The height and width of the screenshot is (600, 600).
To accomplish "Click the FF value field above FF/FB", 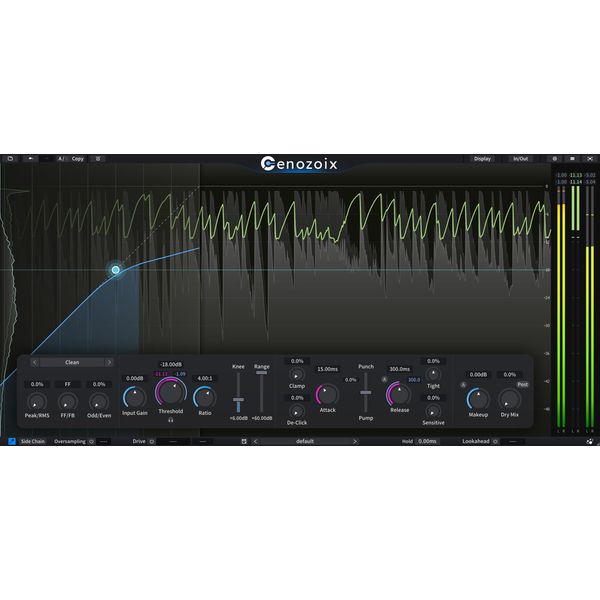I will 68,384.
